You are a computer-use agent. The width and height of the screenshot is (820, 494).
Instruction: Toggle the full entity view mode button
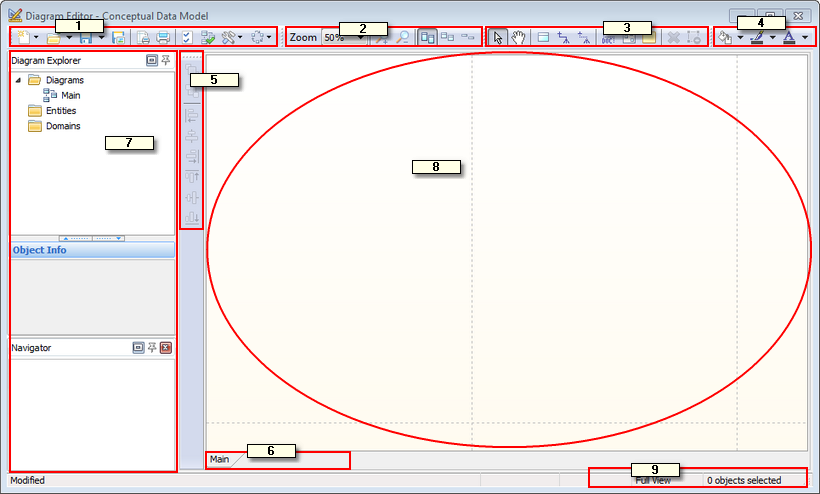tap(427, 37)
